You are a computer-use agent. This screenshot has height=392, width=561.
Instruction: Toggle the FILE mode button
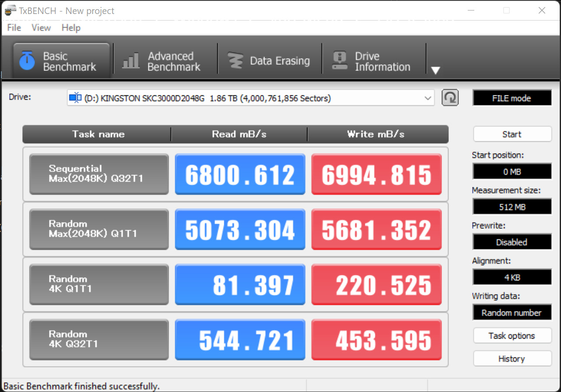click(512, 98)
